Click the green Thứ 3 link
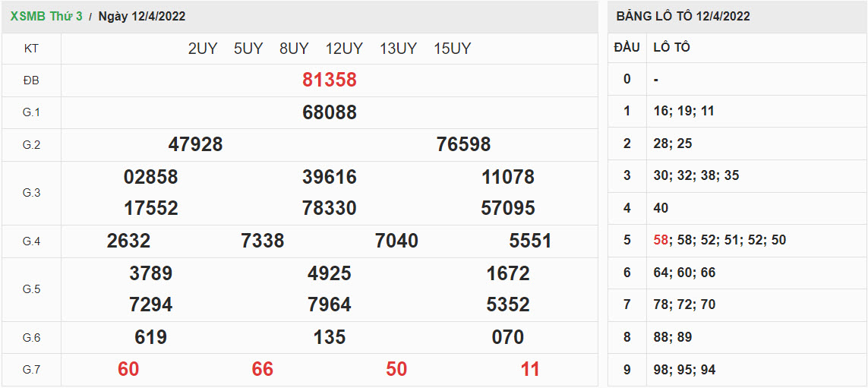Screen dimensions: 868x388 68,16
